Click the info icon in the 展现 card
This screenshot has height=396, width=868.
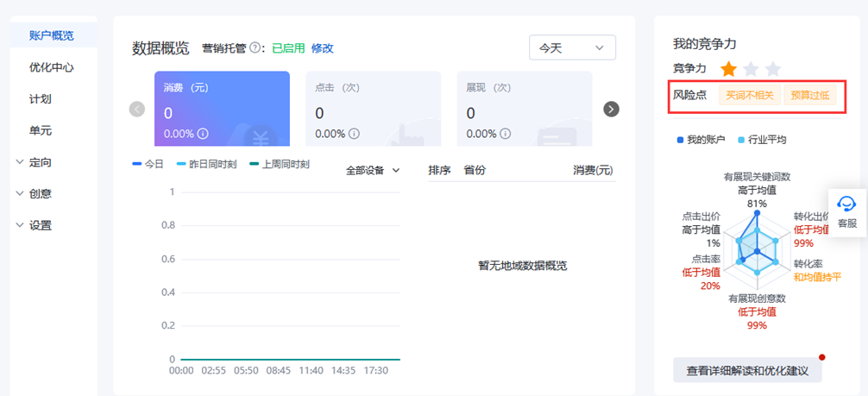(506, 134)
